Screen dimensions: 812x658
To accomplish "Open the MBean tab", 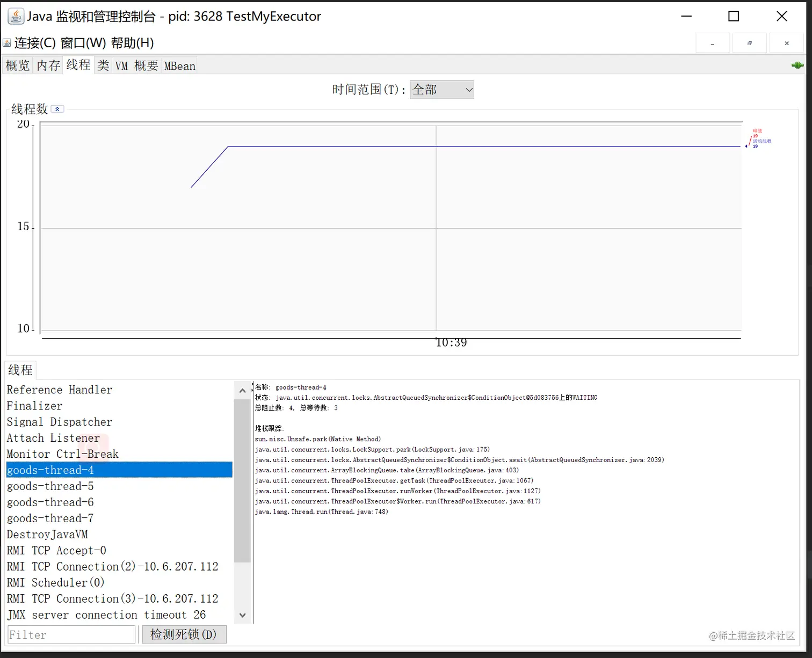I will 179,65.
